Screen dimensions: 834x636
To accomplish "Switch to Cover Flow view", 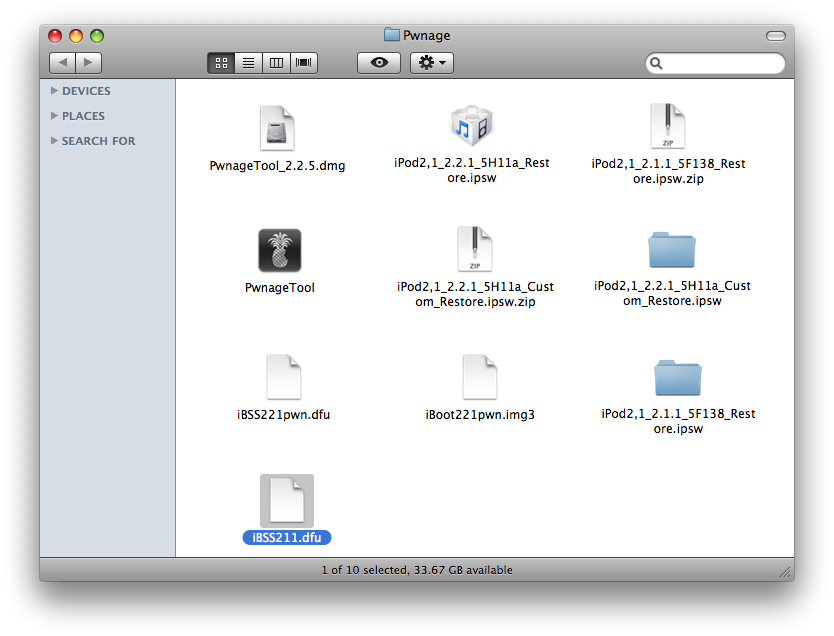I will click(303, 63).
